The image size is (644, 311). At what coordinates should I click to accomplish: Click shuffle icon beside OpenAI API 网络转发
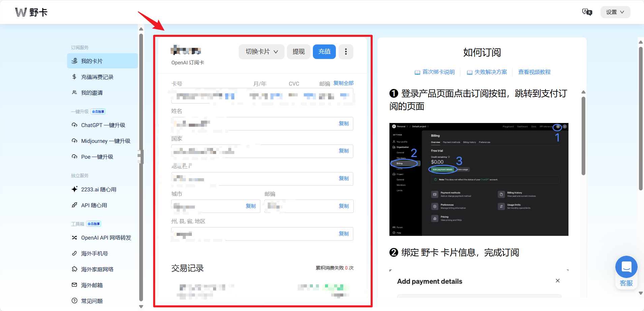[x=75, y=238]
